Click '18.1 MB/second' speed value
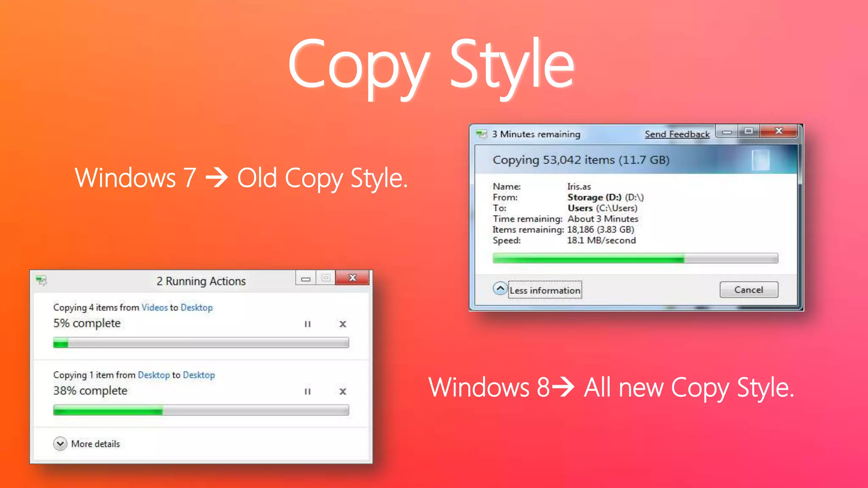Viewport: 868px width, 488px height. pyautogui.click(x=601, y=241)
